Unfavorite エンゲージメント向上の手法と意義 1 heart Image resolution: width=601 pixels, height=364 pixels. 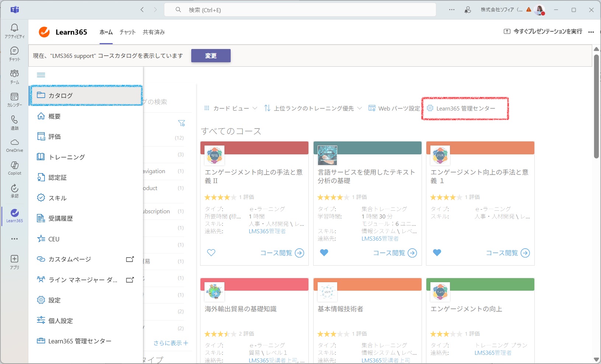(x=437, y=253)
